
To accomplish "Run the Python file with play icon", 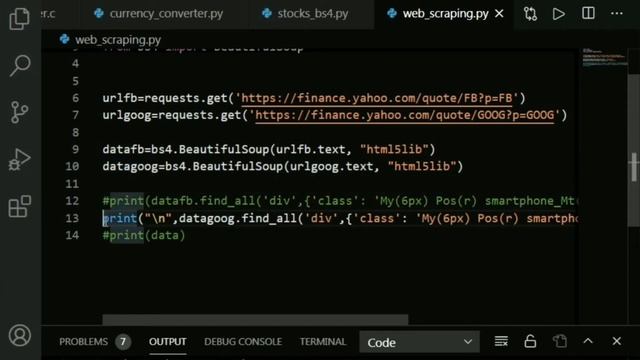I will 559,14.
